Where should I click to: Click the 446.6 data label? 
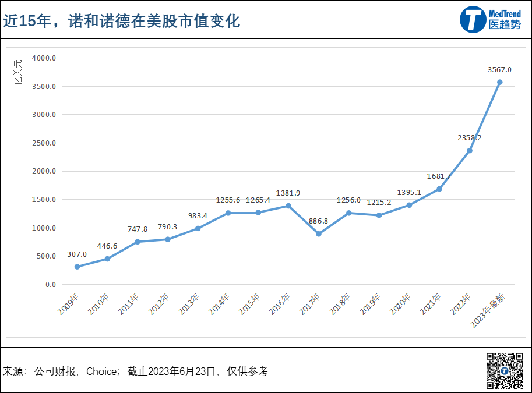click(107, 246)
